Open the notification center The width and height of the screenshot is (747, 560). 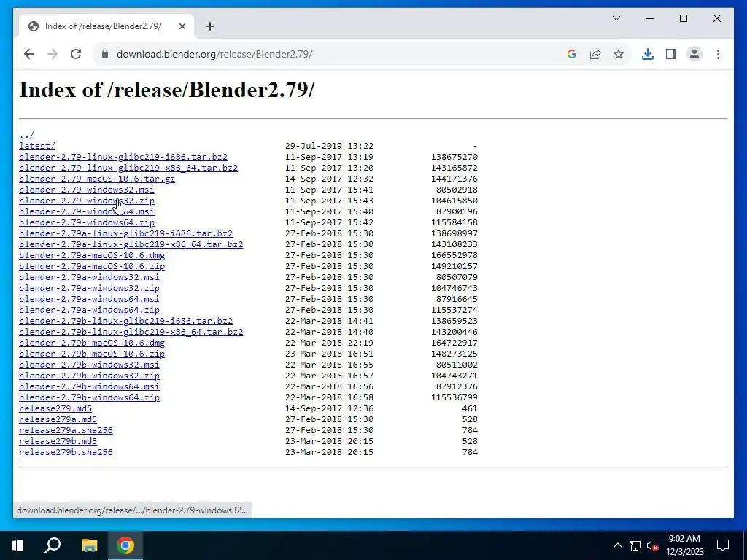coord(723,545)
